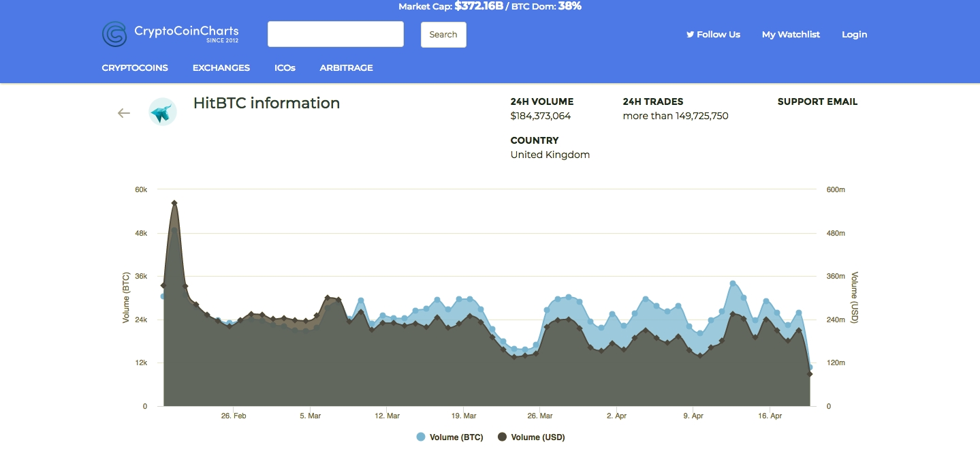Click the SUPPORT EMAIL label
Viewport: 980px width, 449px height.
click(x=817, y=102)
